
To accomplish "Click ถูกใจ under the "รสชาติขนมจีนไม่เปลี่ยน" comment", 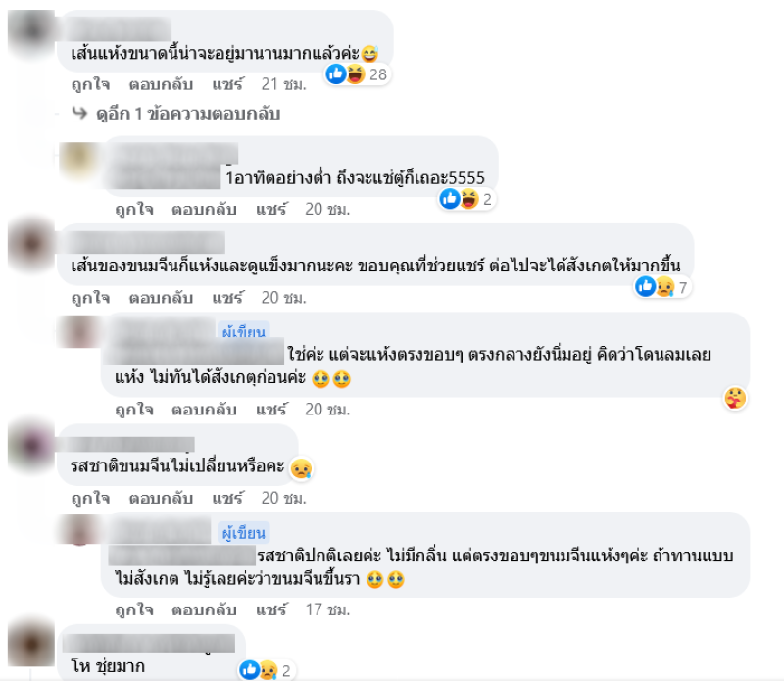I will tap(90, 498).
